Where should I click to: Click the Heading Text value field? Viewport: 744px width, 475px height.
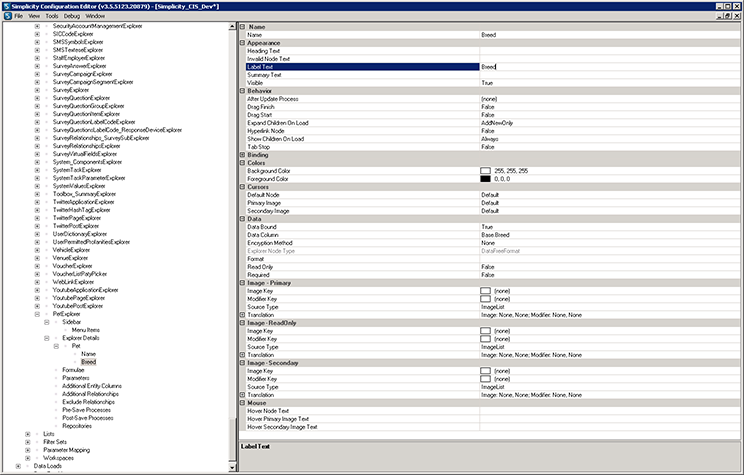pos(610,51)
